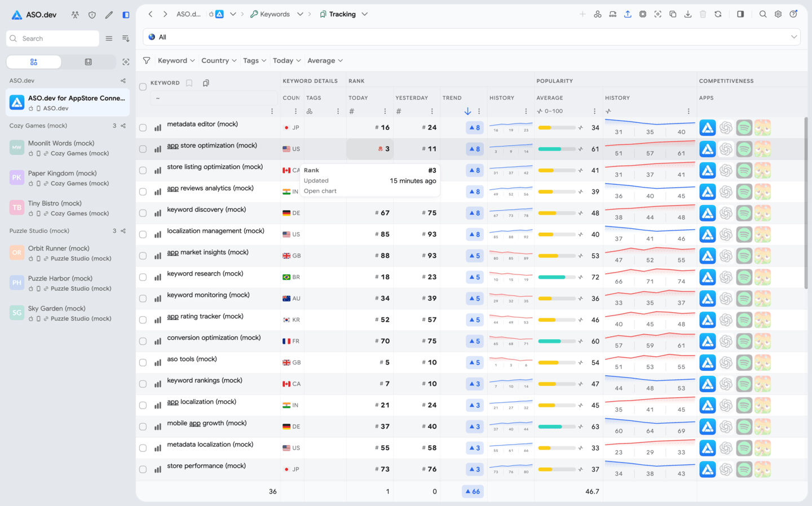Image resolution: width=812 pixels, height=506 pixels.
Task: Check the box for metadata editor (mock)
Action: click(143, 128)
